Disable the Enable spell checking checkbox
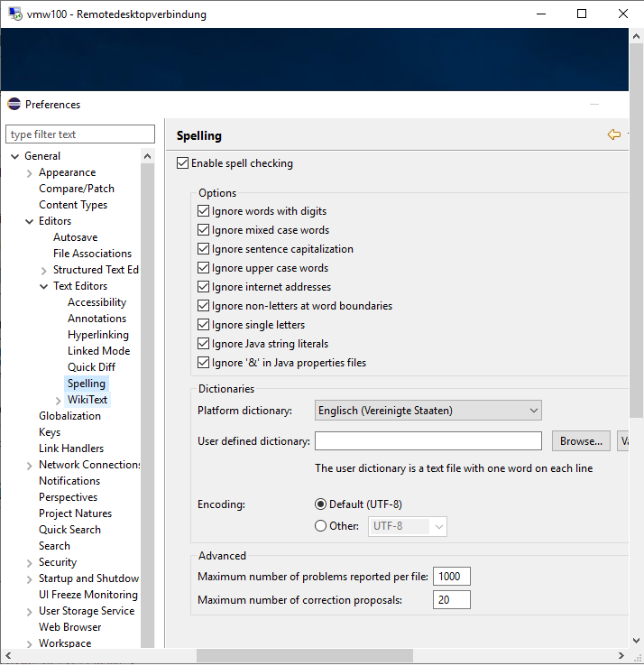This screenshot has height=666, width=644. (x=183, y=163)
